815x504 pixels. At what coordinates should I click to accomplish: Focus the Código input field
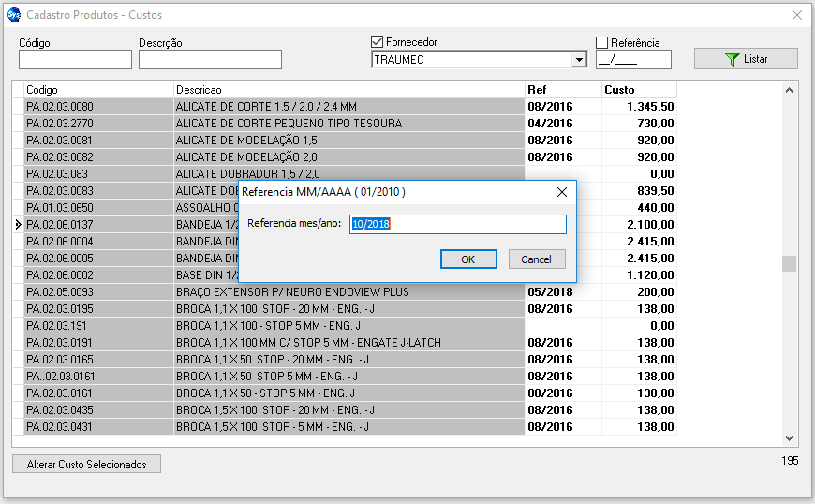[x=75, y=60]
